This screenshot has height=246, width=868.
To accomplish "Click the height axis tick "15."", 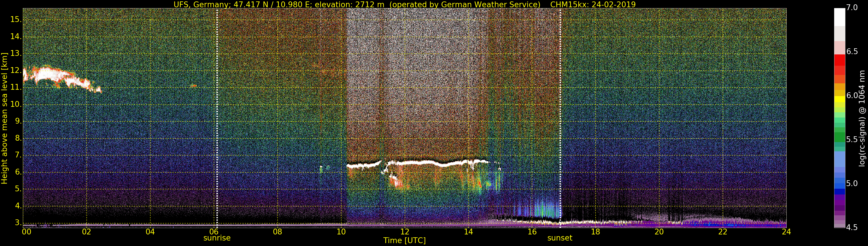I will click(x=16, y=20).
